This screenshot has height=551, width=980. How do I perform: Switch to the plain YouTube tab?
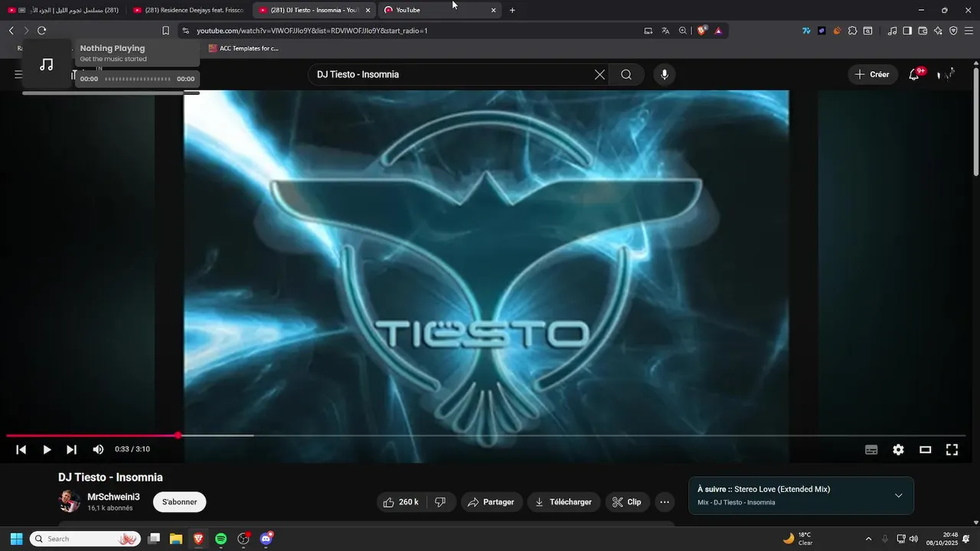(x=433, y=10)
